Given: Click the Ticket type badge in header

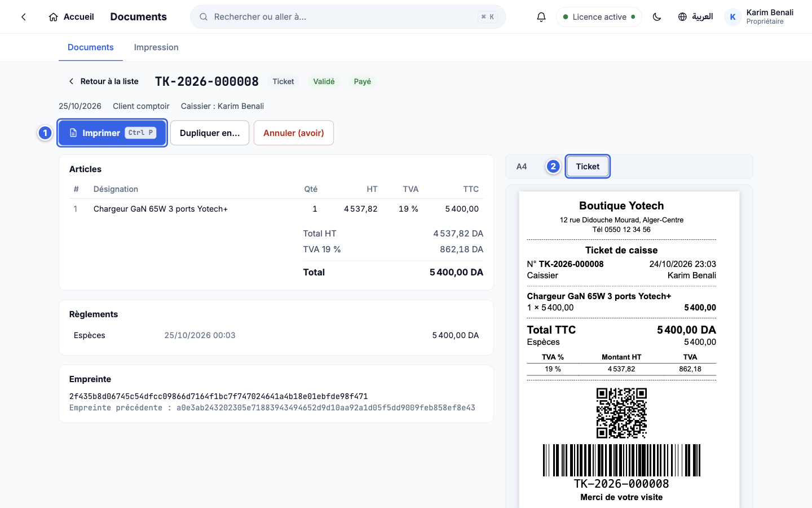Looking at the screenshot, I should (x=283, y=81).
